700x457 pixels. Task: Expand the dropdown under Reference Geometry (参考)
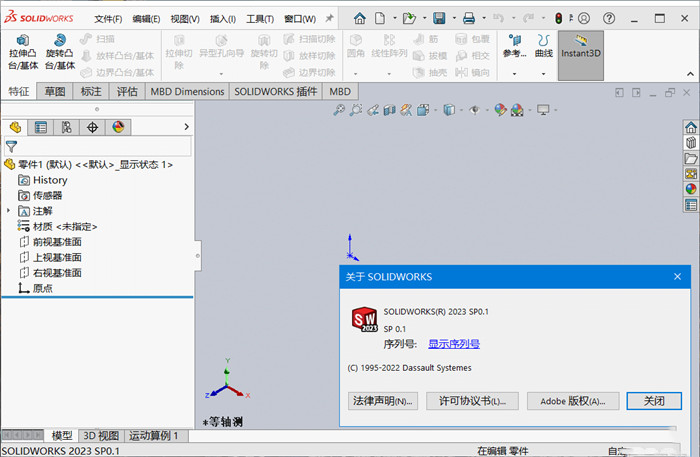point(515,74)
